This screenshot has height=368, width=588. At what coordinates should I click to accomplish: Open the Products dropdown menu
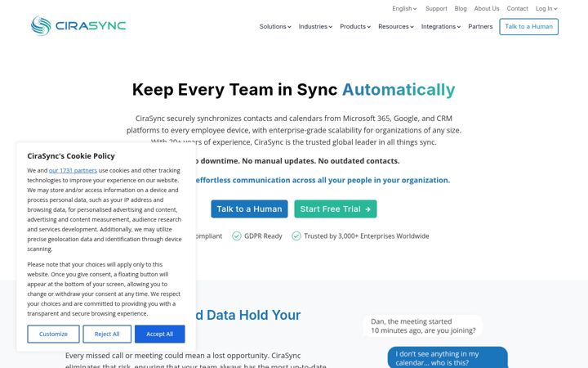click(354, 27)
